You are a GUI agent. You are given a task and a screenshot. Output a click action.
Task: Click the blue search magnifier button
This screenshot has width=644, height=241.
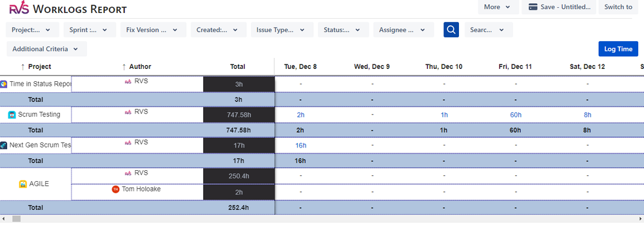pyautogui.click(x=451, y=30)
